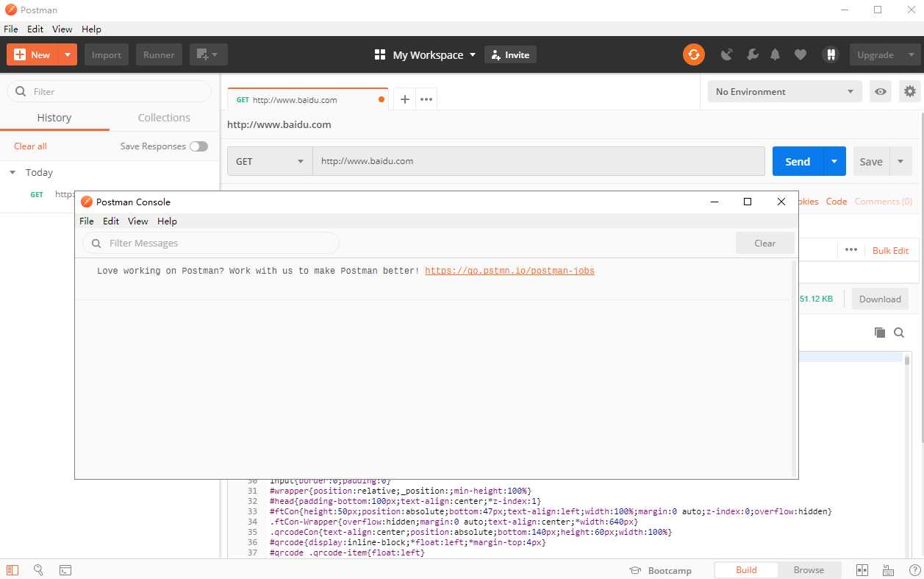Open Help menu in main Postman window
Image resolution: width=924 pixels, height=579 pixels.
tap(91, 29)
